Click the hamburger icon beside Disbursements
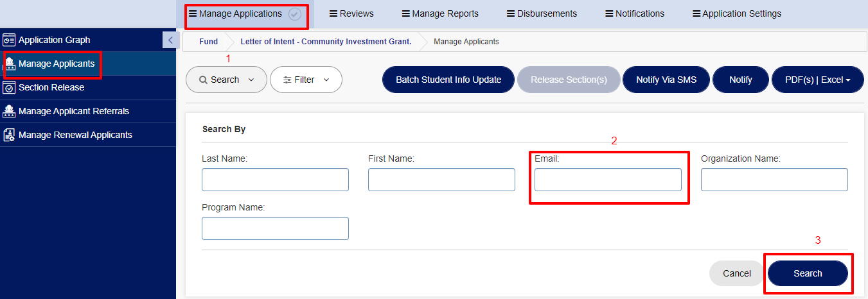The width and height of the screenshot is (868, 299). click(x=510, y=13)
